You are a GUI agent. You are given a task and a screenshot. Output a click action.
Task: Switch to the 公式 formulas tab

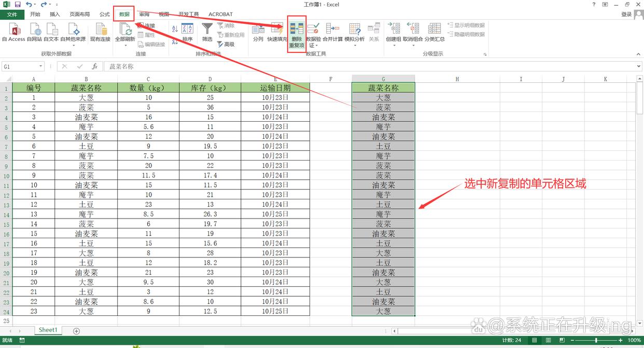click(105, 15)
